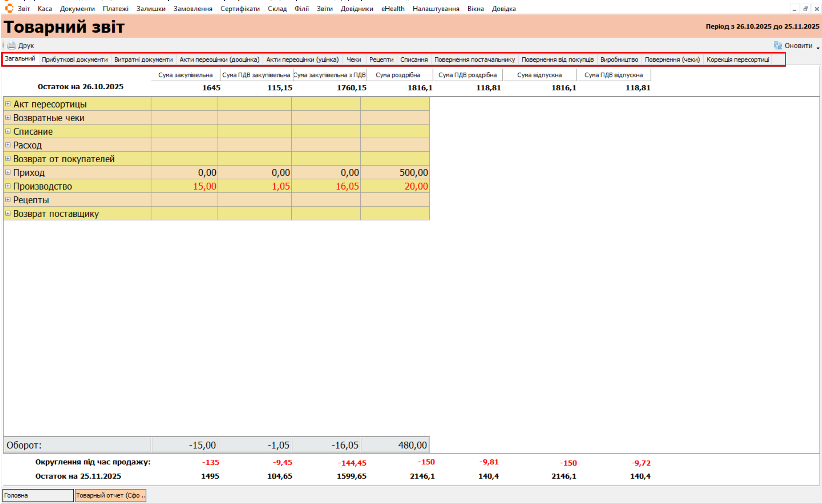Screen dimensions: 822x504
Task: Click the printer icon next to Друк
Action: tap(11, 45)
